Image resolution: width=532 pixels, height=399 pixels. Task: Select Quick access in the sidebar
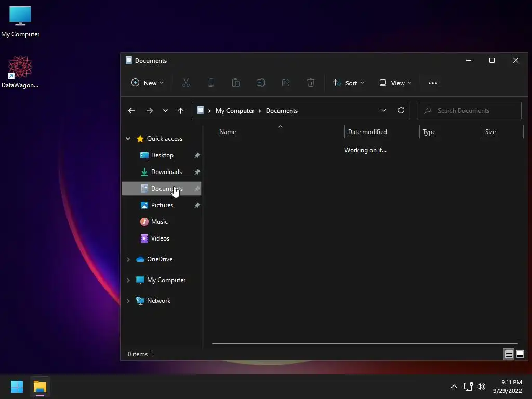[x=165, y=138]
